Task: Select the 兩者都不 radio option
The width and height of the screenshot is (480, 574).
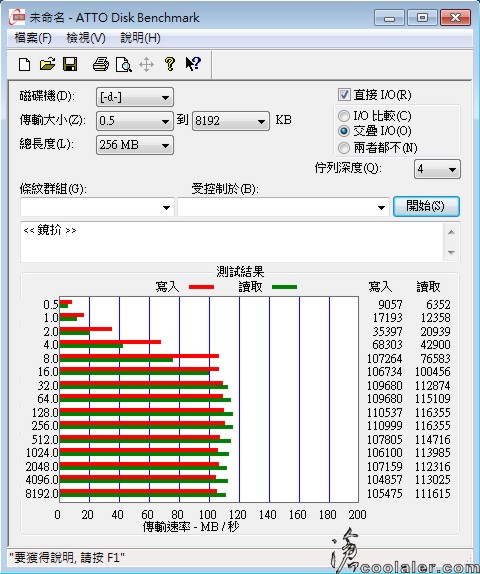Action: click(x=344, y=148)
